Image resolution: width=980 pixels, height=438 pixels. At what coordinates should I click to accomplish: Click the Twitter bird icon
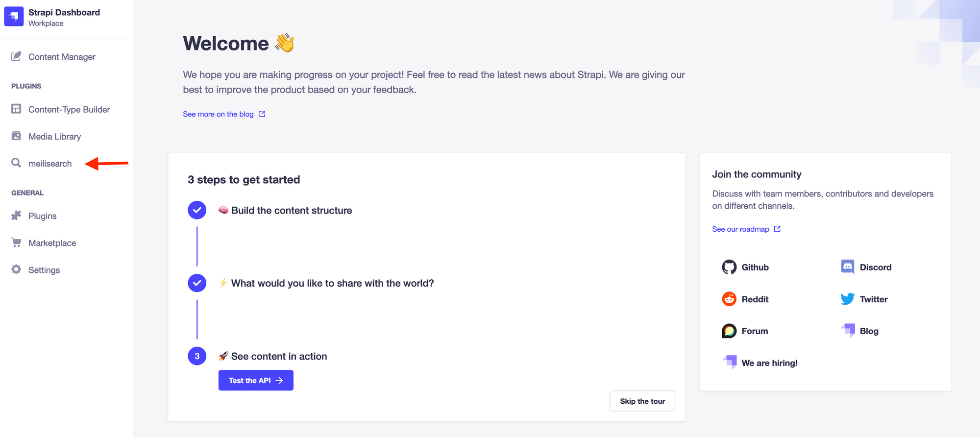(x=847, y=299)
